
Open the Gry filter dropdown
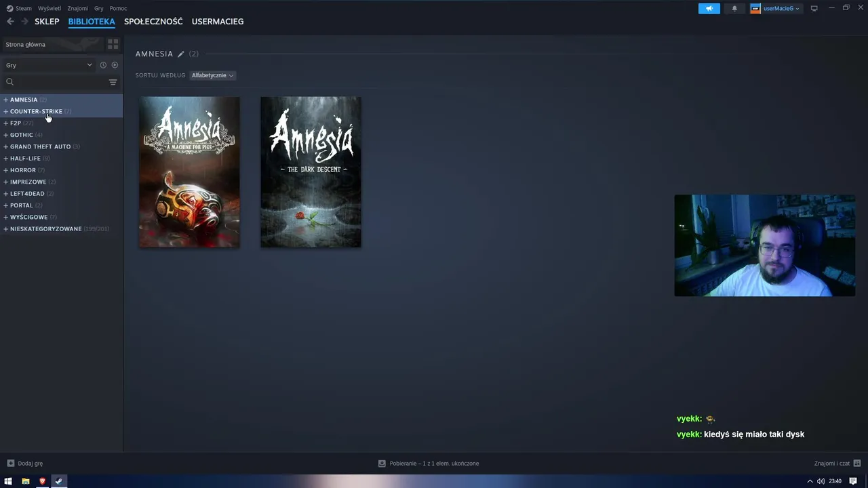[49, 65]
